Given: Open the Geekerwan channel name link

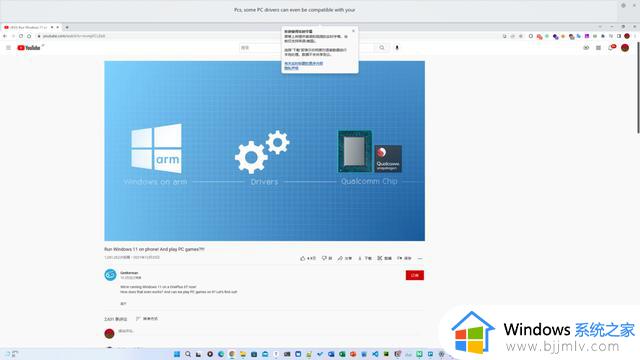Looking at the screenshot, I should pyautogui.click(x=129, y=273).
